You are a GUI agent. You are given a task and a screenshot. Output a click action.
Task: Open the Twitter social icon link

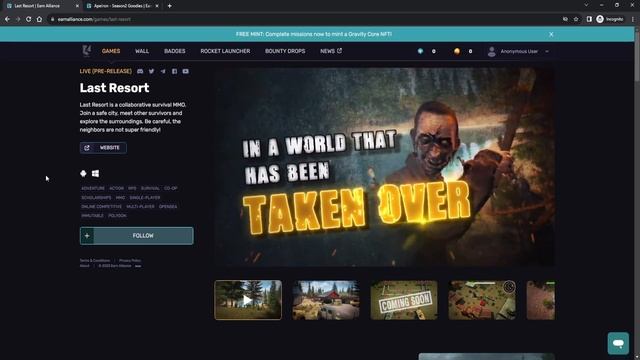(151, 71)
